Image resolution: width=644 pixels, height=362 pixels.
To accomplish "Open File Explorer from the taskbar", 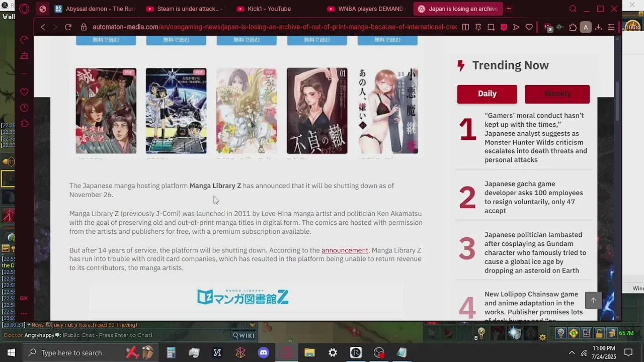I will coord(309,353).
